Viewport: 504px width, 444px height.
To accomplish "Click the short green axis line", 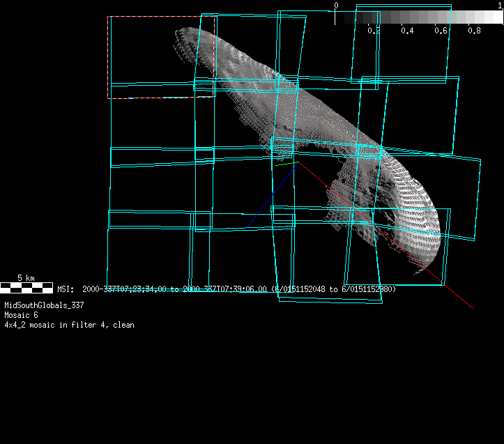I will [x=286, y=164].
